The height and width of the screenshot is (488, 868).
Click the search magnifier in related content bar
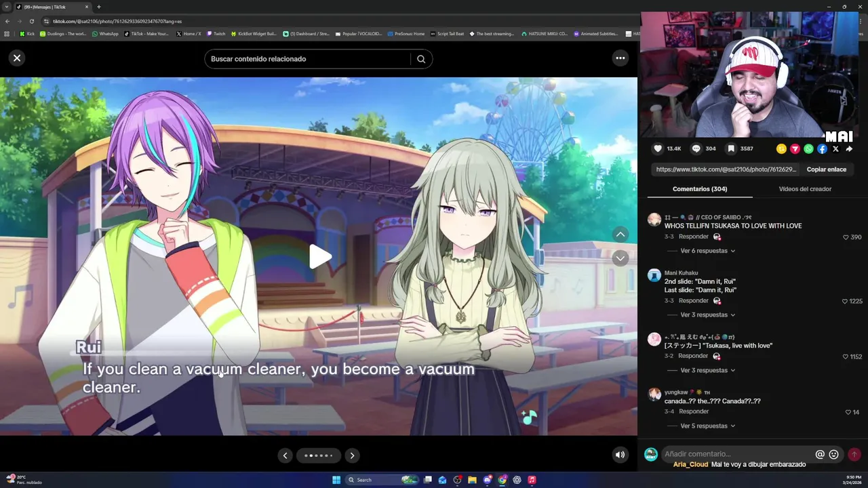point(421,59)
